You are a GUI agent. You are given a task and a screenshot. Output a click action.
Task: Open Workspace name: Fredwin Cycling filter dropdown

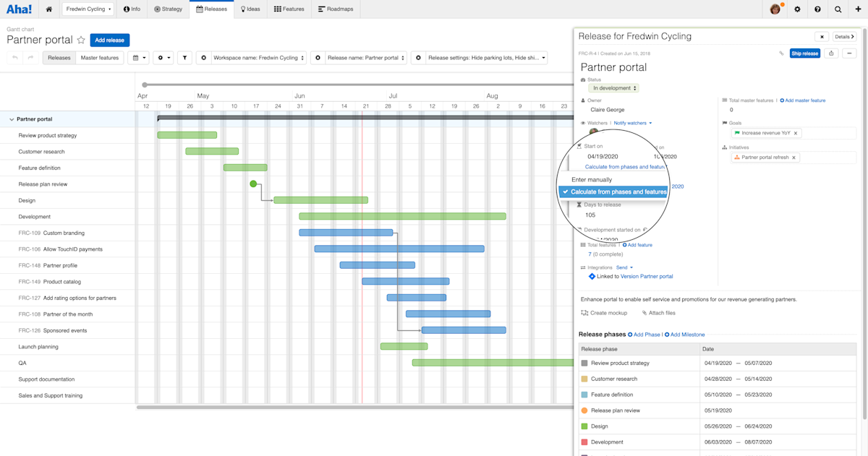[x=258, y=58]
